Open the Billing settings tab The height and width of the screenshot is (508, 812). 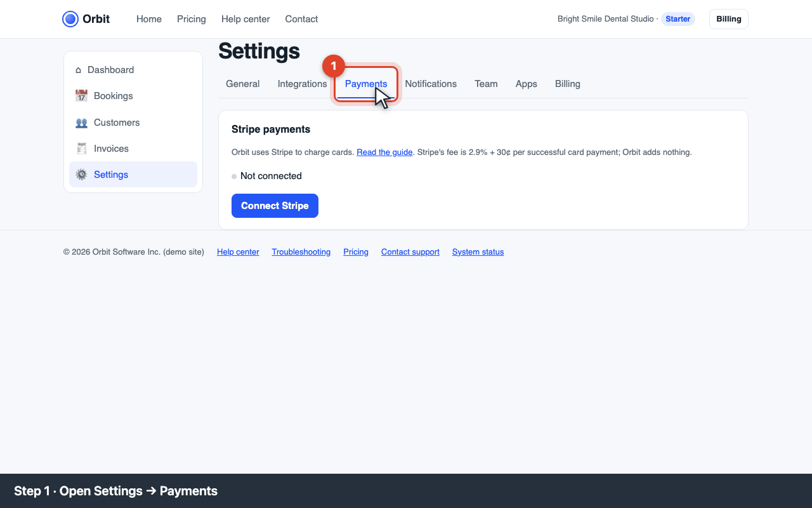click(568, 84)
